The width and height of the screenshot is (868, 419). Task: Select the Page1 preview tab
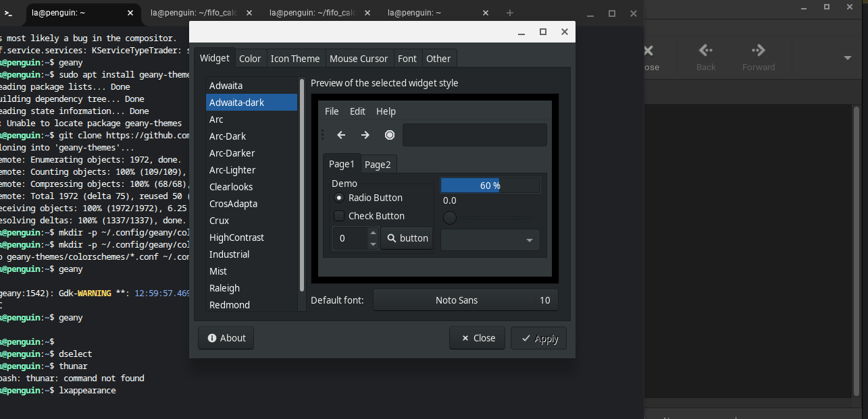(x=342, y=164)
